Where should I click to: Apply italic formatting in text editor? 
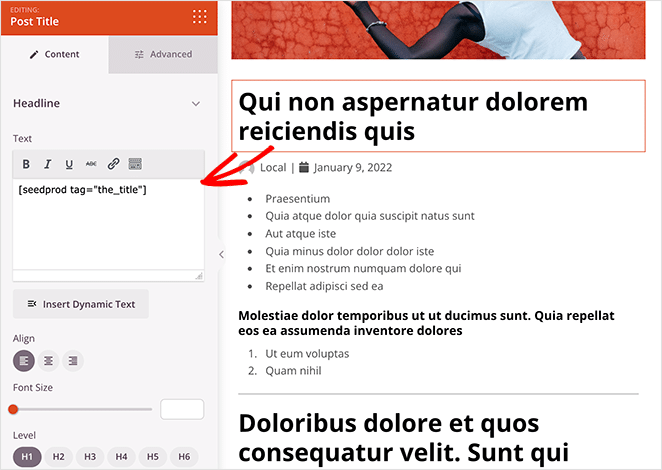click(47, 164)
